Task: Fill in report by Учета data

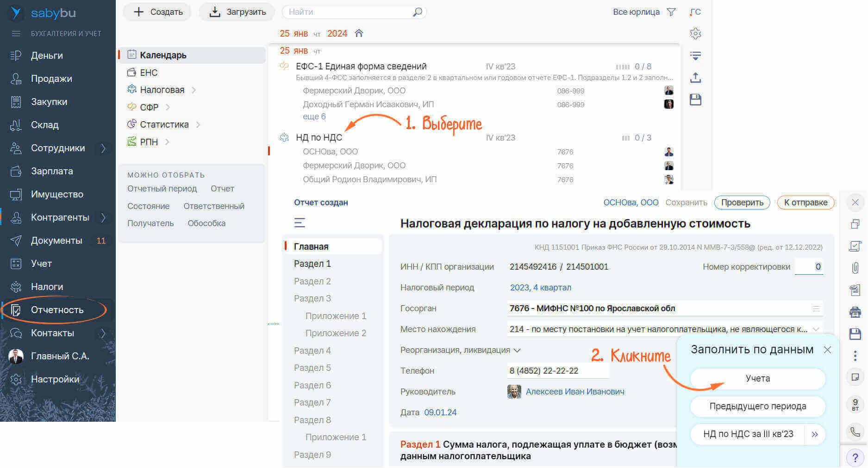Action: (757, 379)
